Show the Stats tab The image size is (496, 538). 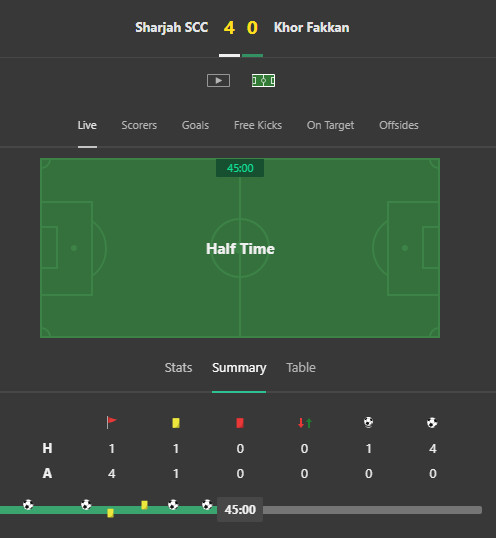tap(178, 367)
